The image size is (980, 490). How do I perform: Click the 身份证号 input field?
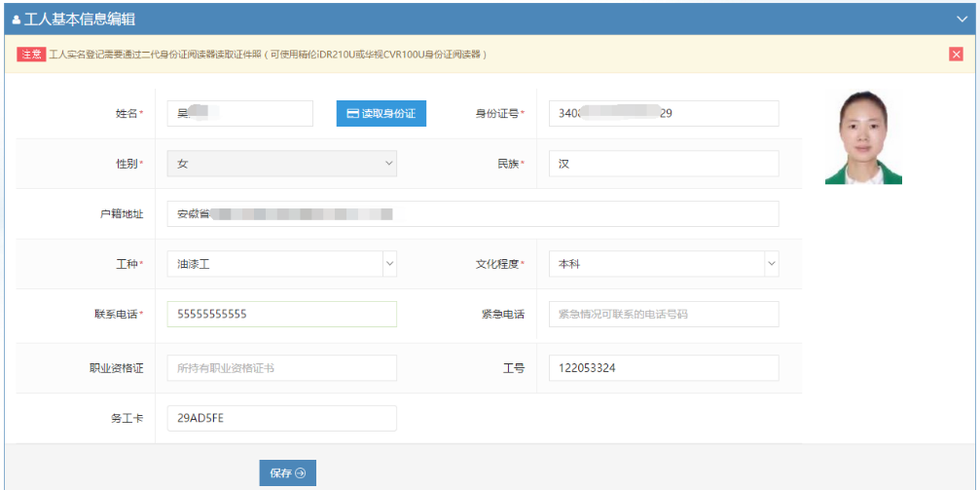click(664, 113)
